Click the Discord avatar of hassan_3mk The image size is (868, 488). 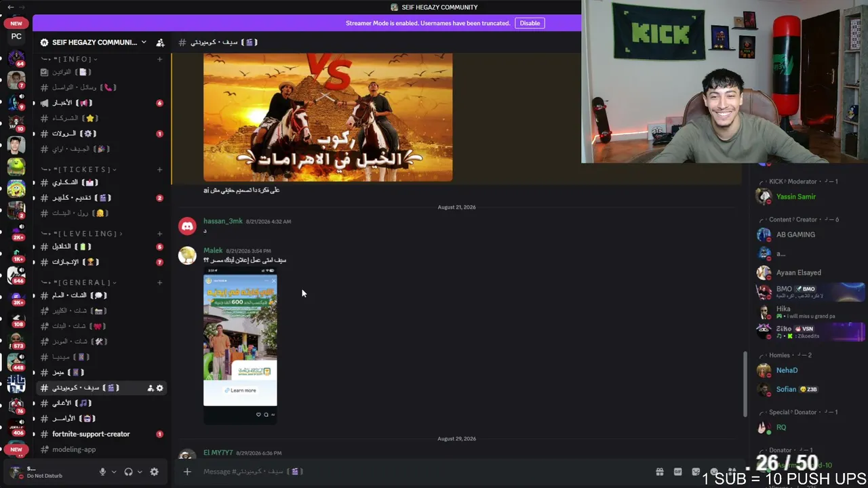[x=187, y=226]
